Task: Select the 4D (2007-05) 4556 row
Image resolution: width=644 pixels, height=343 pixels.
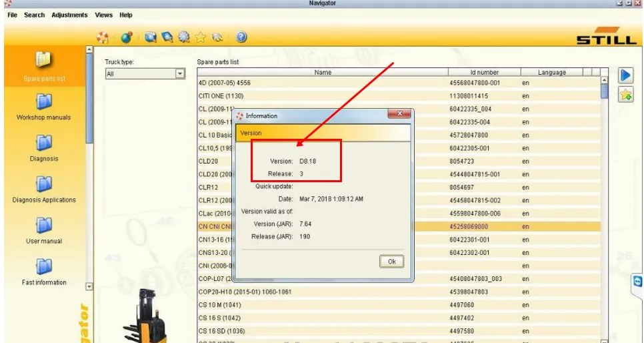Action: [x=399, y=83]
